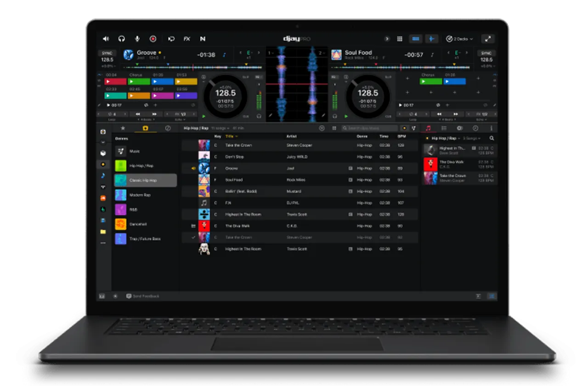Screen dimensions: 588x386
Task: Click the pencil edit icon on left waveform
Action: pos(271,116)
